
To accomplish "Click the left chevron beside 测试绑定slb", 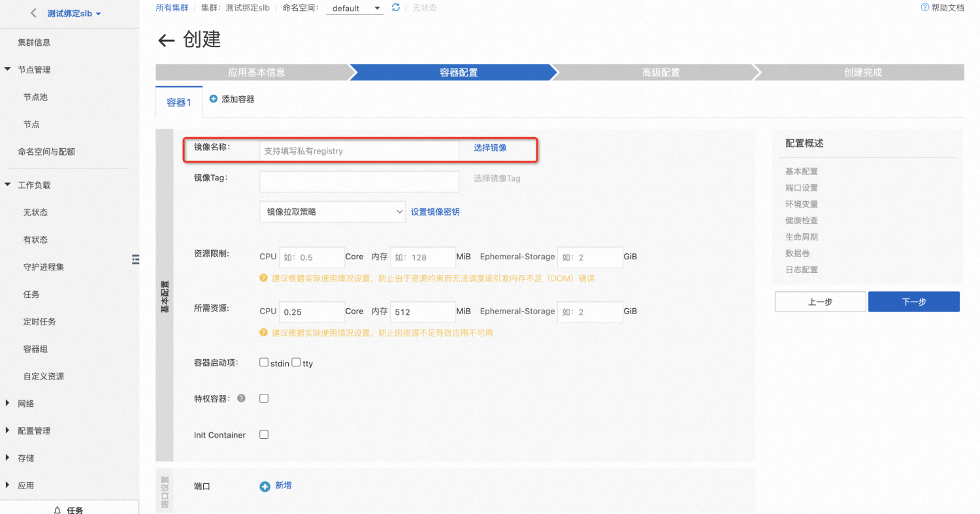I will [x=34, y=13].
